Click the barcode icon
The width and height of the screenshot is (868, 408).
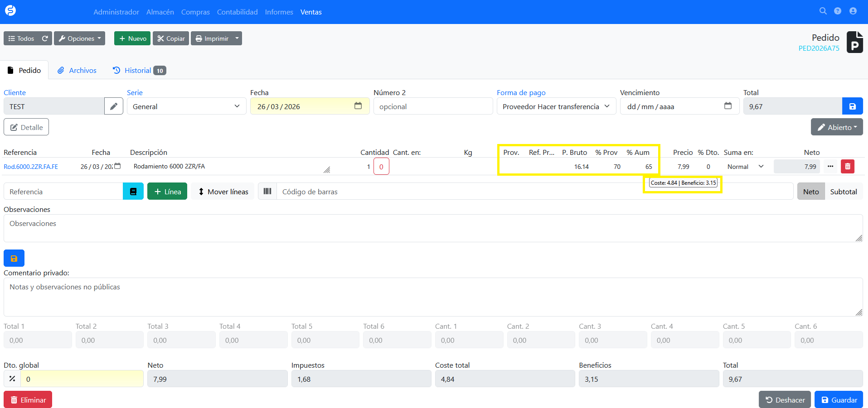[267, 192]
